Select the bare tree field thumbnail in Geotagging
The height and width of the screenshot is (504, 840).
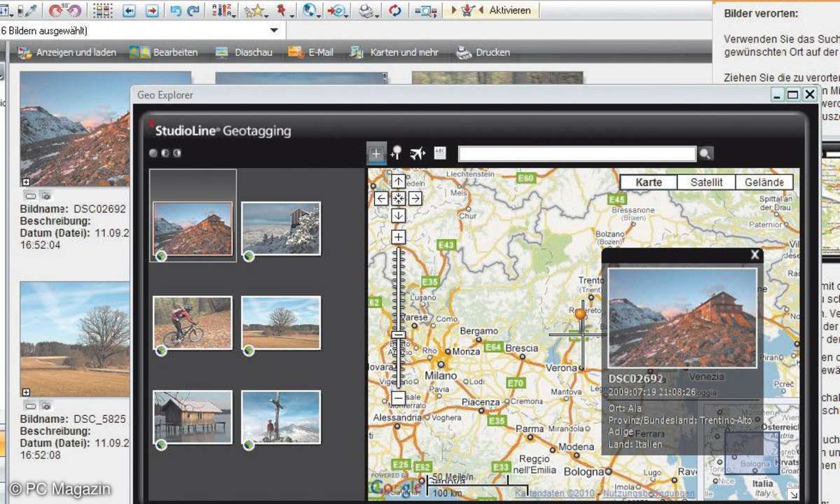point(281,323)
